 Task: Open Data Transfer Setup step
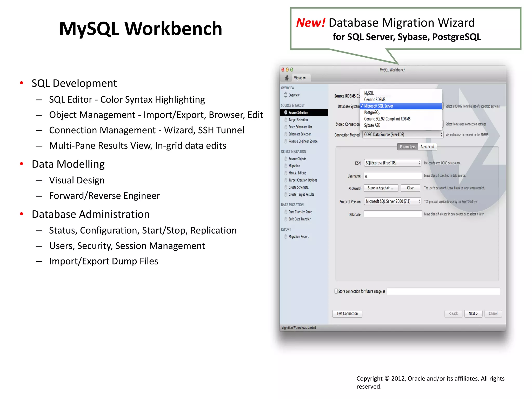click(300, 212)
